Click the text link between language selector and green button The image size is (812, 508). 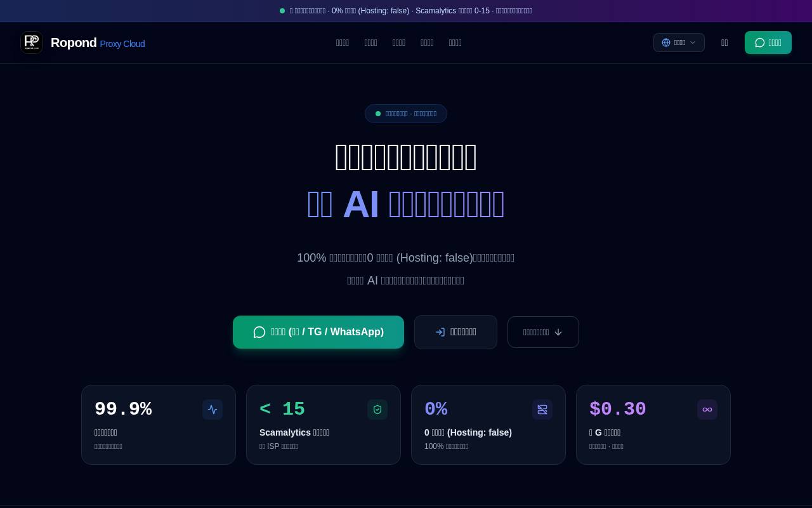[724, 43]
